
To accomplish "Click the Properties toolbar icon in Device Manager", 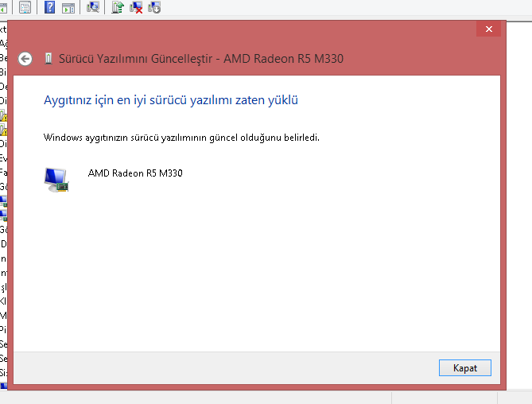I will coord(25,7).
